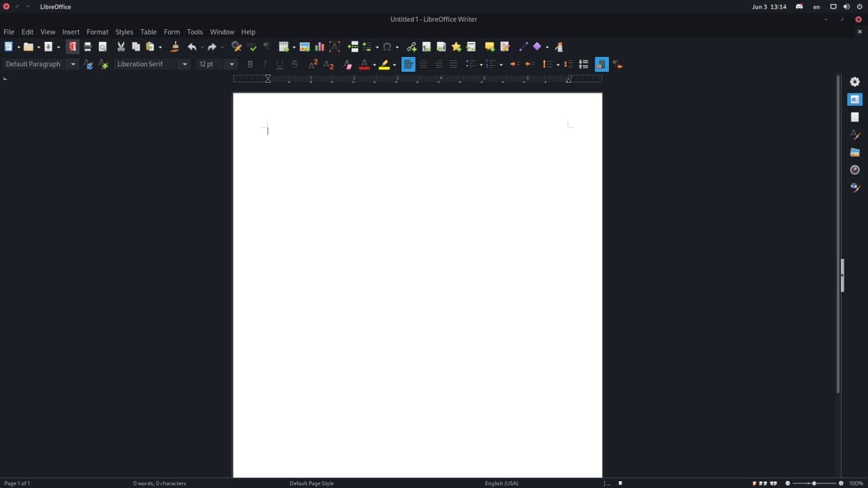Enable center paragraph alignment
Image resolution: width=868 pixels, height=488 pixels.
(423, 64)
